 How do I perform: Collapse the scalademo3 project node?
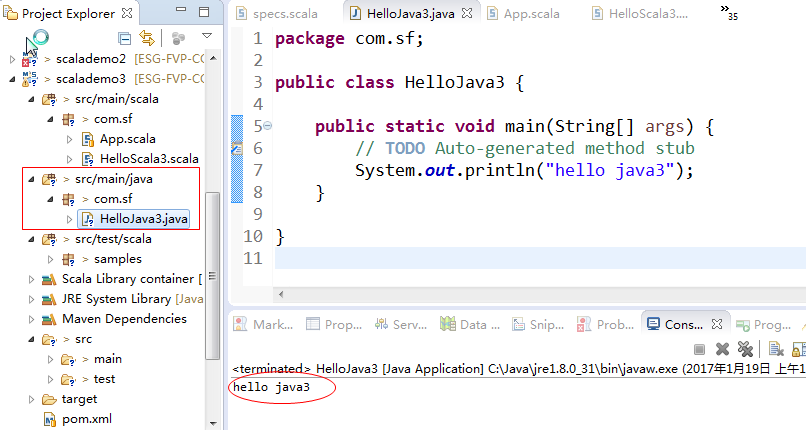13,79
